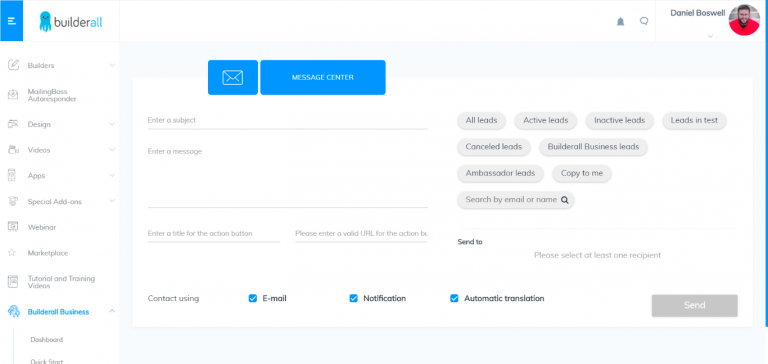Select the Ambassador leads chip
The image size is (768, 364).
(x=501, y=173)
